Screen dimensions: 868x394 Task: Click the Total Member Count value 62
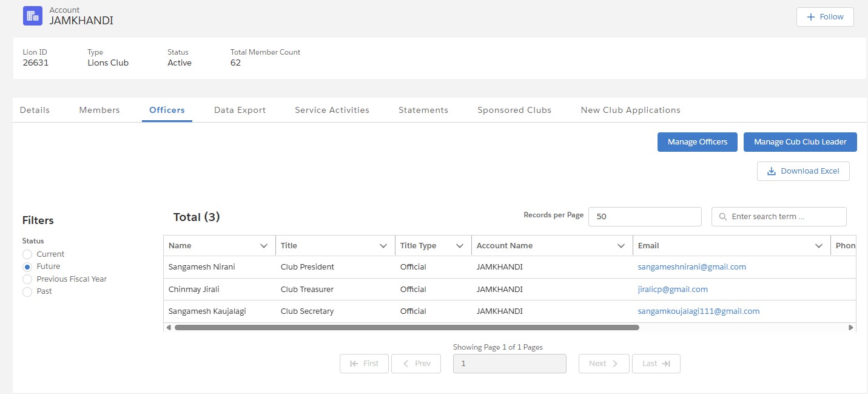[x=235, y=63]
